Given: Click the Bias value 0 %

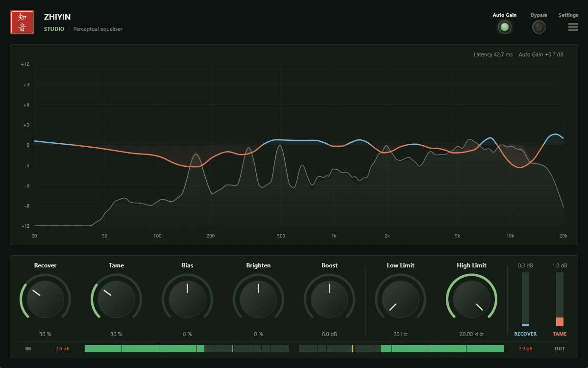Looking at the screenshot, I should [187, 334].
